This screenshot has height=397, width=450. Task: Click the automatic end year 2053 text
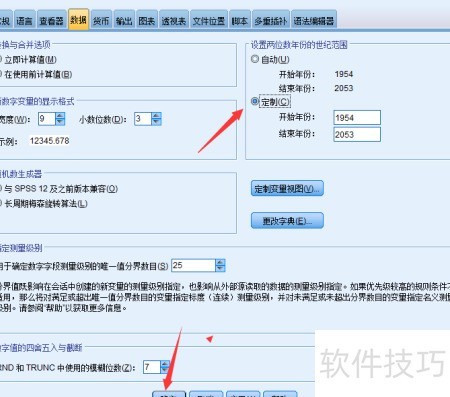[x=344, y=88]
